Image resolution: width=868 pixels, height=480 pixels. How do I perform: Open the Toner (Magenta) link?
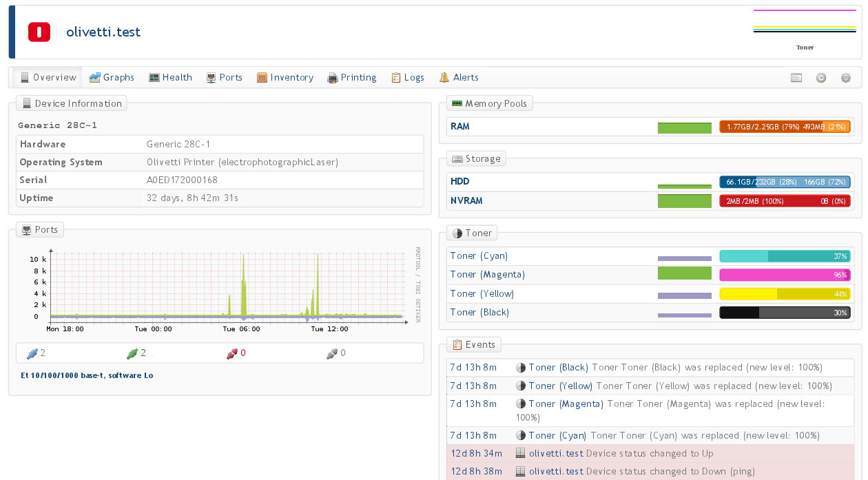tap(487, 275)
